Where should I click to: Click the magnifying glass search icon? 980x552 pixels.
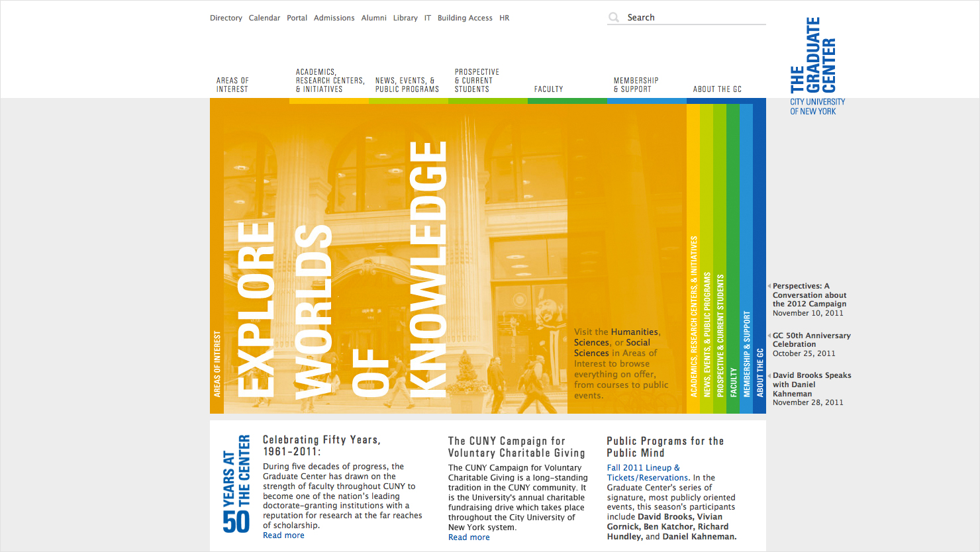614,17
